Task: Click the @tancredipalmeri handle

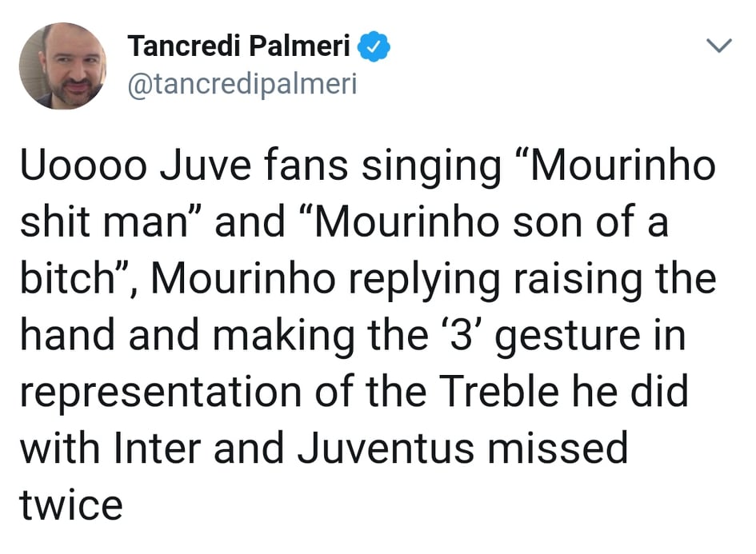Action: [242, 83]
